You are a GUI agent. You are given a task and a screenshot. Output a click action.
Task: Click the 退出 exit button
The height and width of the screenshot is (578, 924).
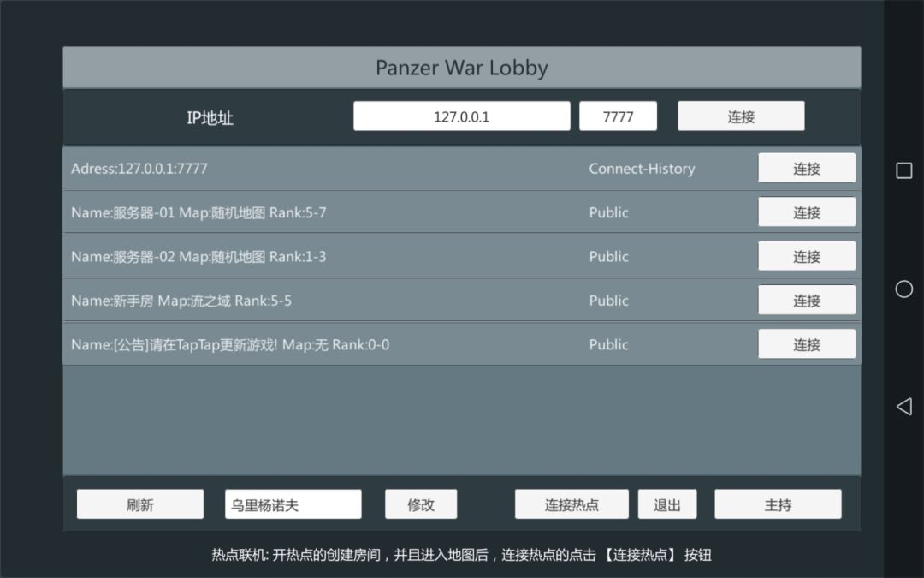point(667,504)
